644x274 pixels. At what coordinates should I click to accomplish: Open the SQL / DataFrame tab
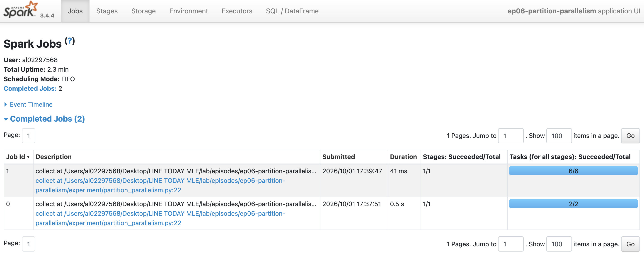tap(292, 11)
